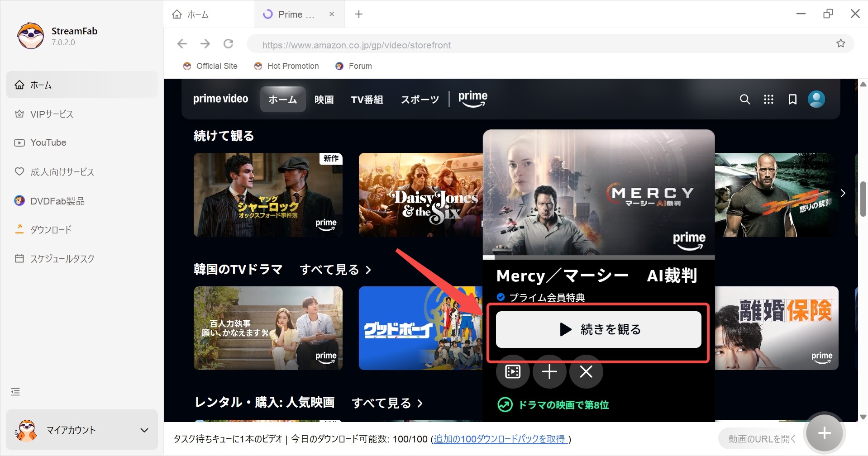Click すべて見る next to 韓国のTVドラマ
Viewport: 868px width, 456px height.
tap(335, 270)
